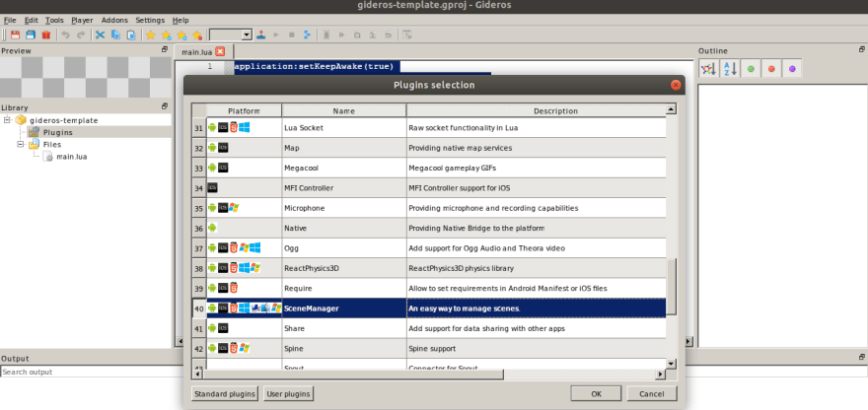Screen dimensions: 868x410
Task: Open the Help menu
Action: pos(181,20)
